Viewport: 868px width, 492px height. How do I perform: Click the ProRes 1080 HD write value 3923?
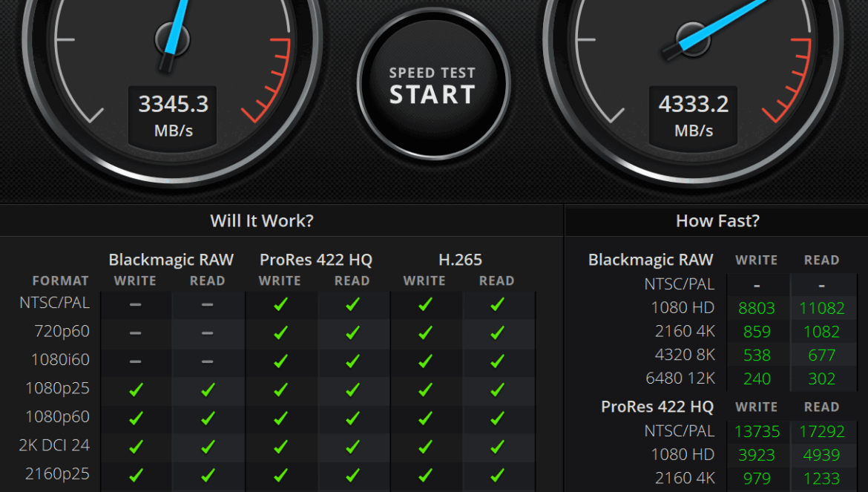[757, 455]
